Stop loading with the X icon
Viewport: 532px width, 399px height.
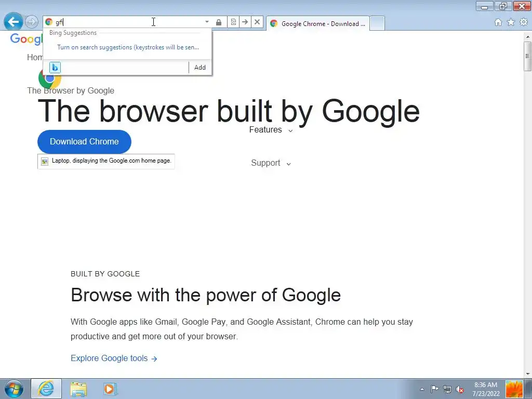257,22
